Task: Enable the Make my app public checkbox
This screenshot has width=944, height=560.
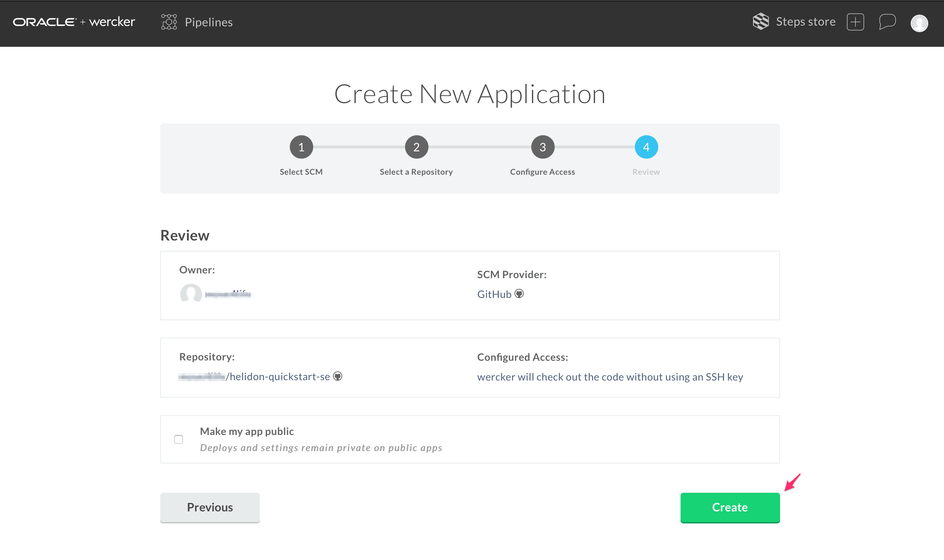Action: pyautogui.click(x=179, y=439)
